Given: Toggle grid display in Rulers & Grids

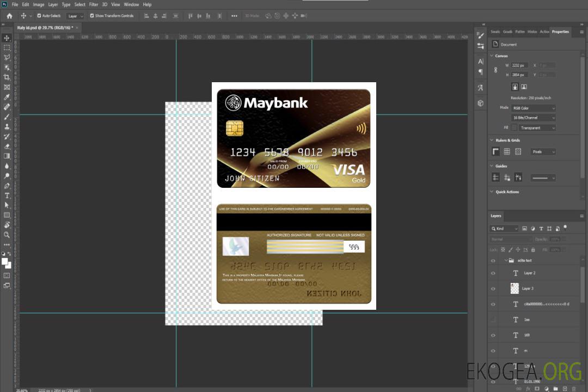Looking at the screenshot, I should coord(507,151).
